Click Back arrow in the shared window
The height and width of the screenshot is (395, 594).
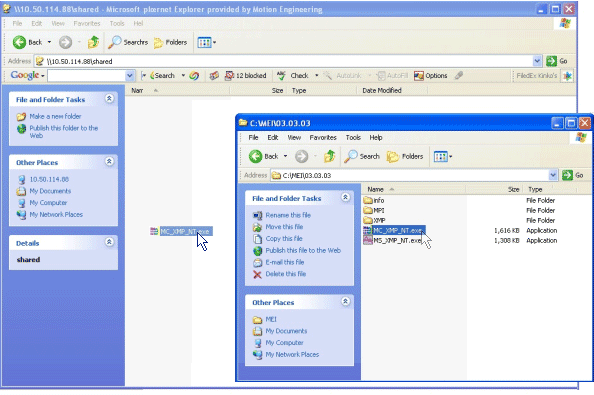19,42
